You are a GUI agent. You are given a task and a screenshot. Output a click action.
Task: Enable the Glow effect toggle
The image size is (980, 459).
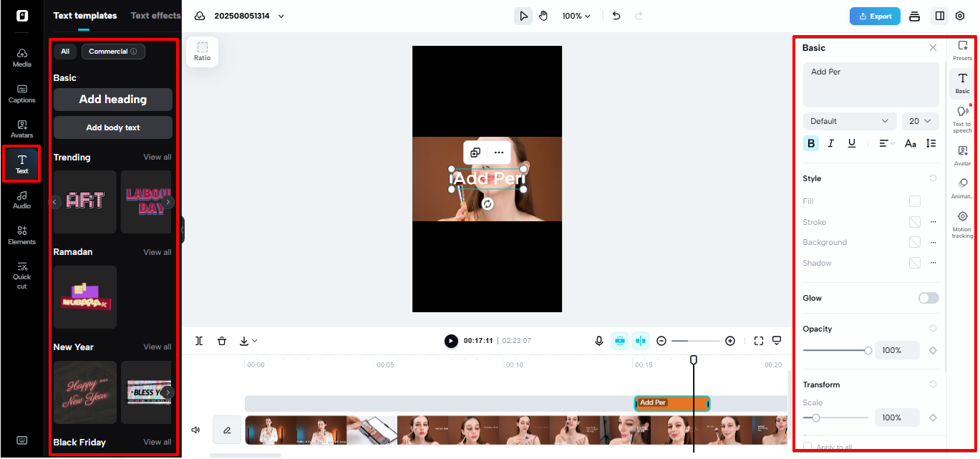coord(928,297)
